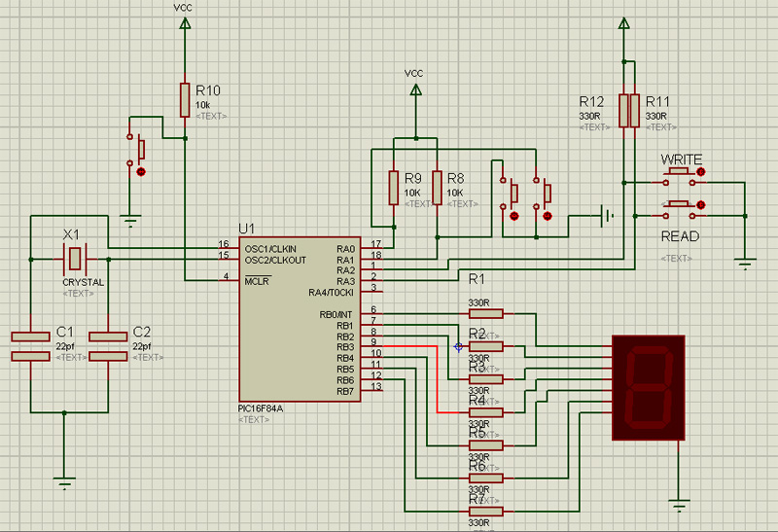Select the VCC terminal above R9 and R8
The image size is (778, 532).
(416, 89)
